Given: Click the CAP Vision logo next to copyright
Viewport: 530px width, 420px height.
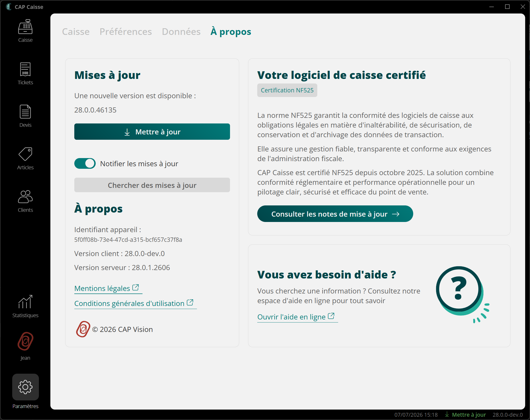Looking at the screenshot, I should pyautogui.click(x=83, y=329).
